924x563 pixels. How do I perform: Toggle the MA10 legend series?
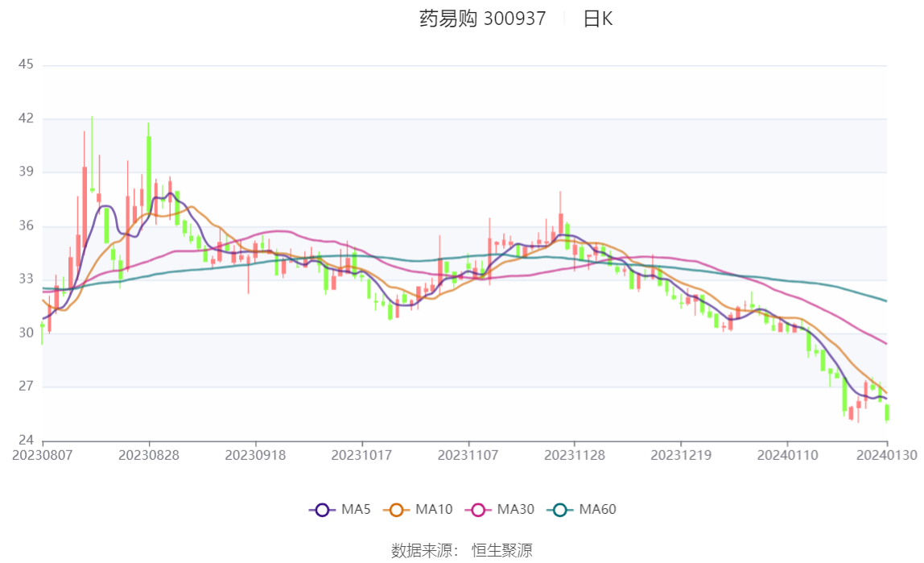(x=418, y=509)
